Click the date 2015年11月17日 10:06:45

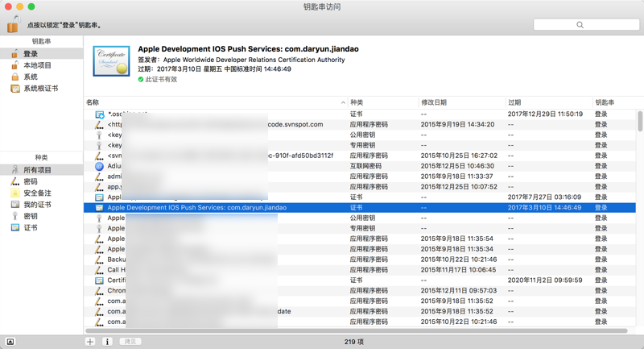[458, 270]
